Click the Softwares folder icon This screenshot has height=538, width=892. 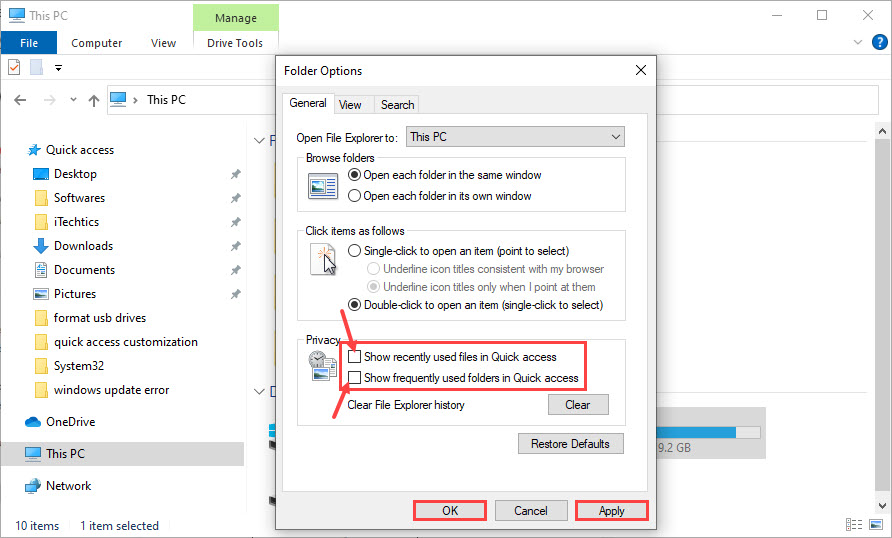41,198
